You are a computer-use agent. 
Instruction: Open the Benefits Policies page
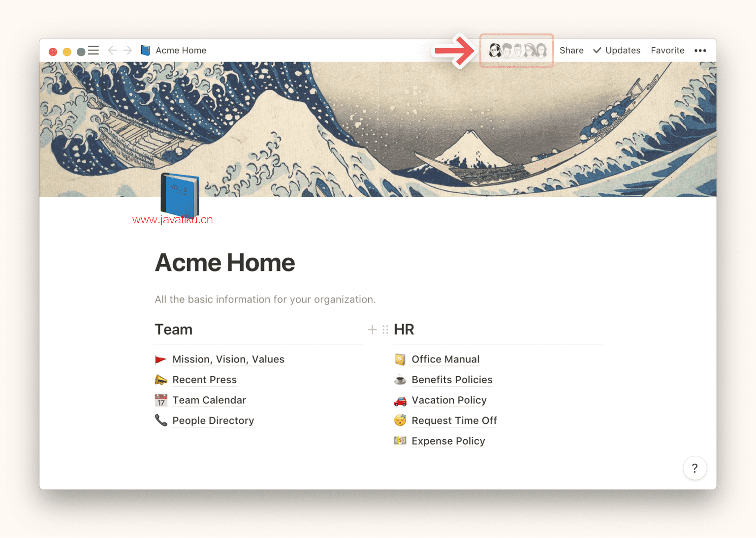(x=452, y=380)
